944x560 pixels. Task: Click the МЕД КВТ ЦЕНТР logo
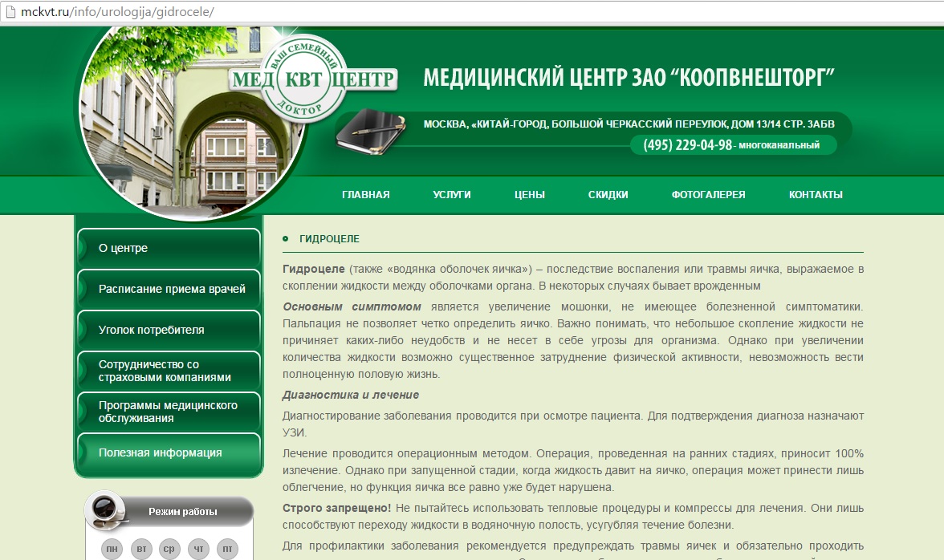312,78
